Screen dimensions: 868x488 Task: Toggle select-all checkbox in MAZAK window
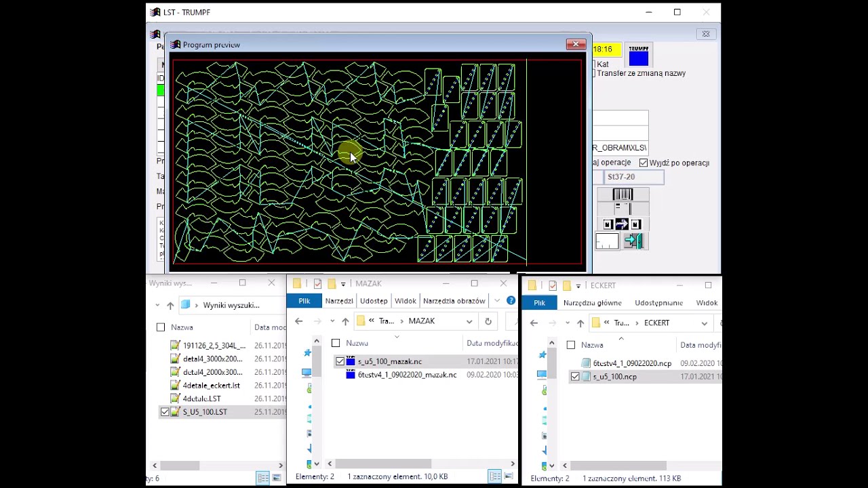point(336,343)
